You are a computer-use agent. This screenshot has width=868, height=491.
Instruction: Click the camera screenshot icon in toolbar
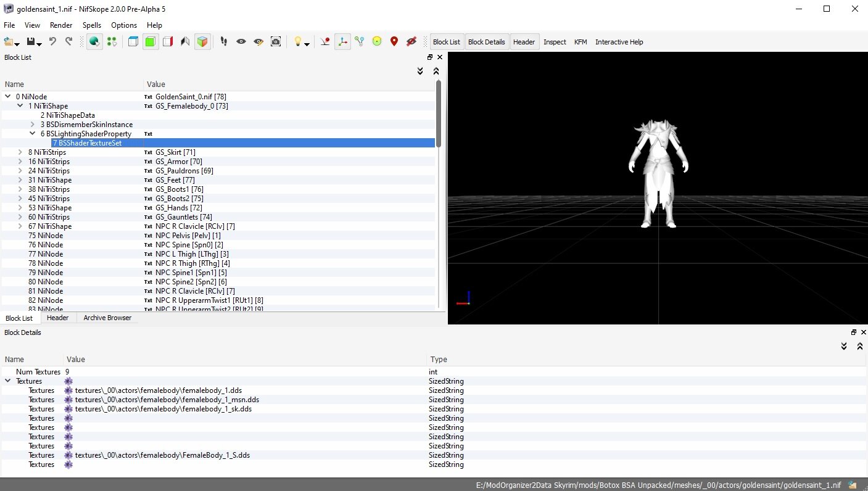pyautogui.click(x=276, y=42)
